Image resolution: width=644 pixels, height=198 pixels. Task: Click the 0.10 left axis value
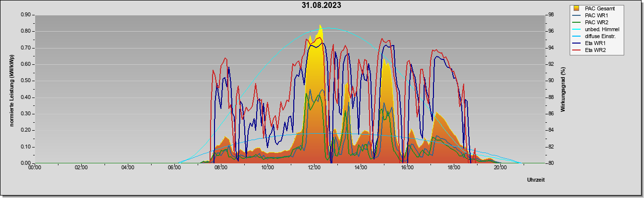(x=26, y=147)
